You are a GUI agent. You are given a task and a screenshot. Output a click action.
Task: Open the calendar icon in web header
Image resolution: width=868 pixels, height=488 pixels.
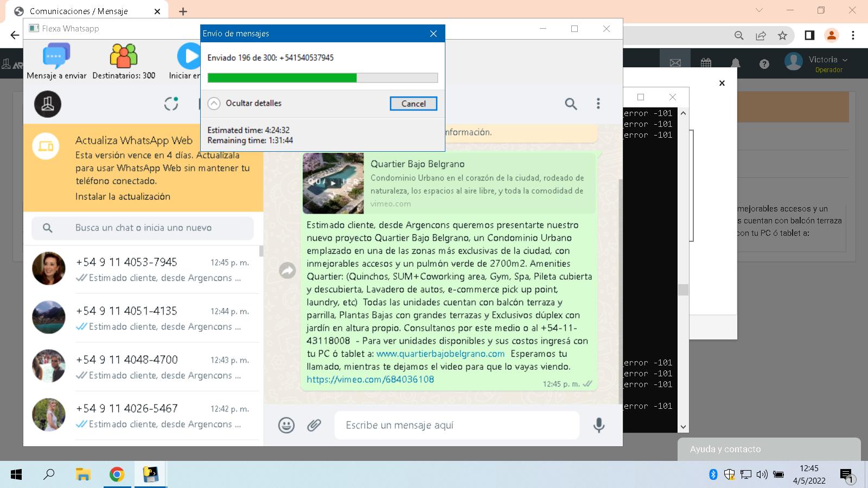coord(706,63)
